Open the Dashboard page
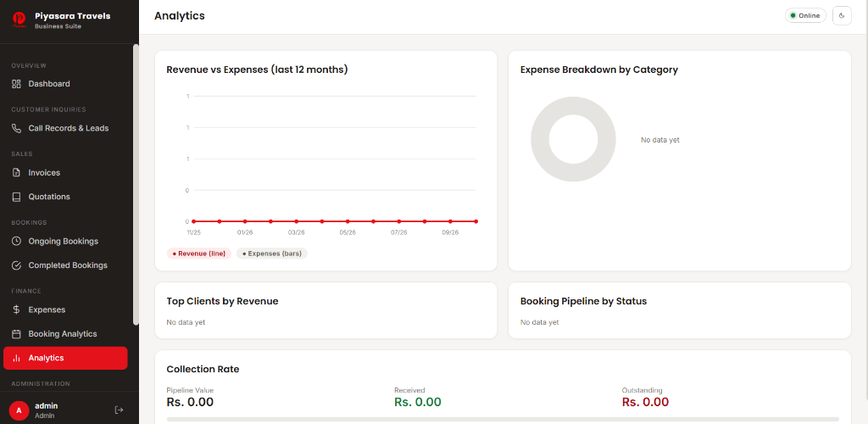Image resolution: width=868 pixels, height=424 pixels. [x=65, y=84]
